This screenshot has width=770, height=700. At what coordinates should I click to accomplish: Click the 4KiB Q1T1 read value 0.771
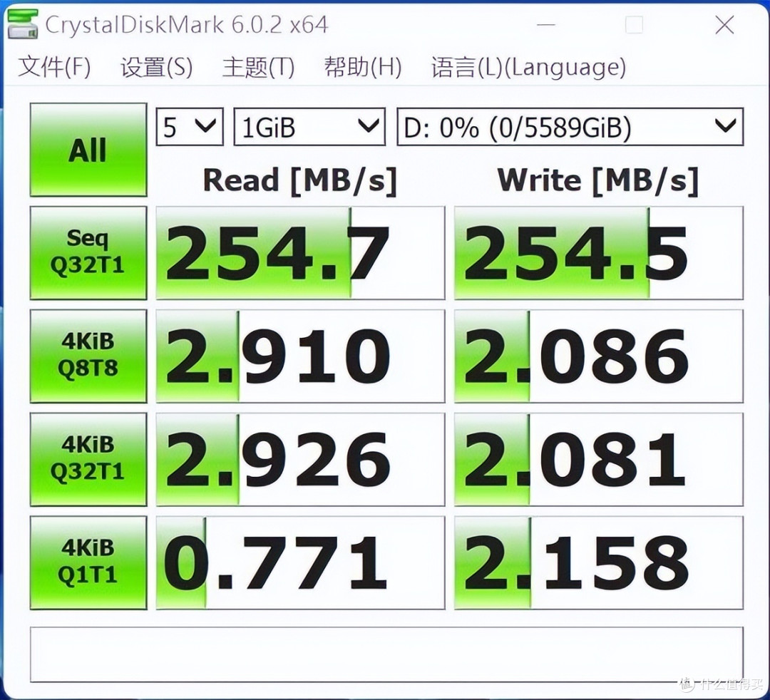click(301, 562)
